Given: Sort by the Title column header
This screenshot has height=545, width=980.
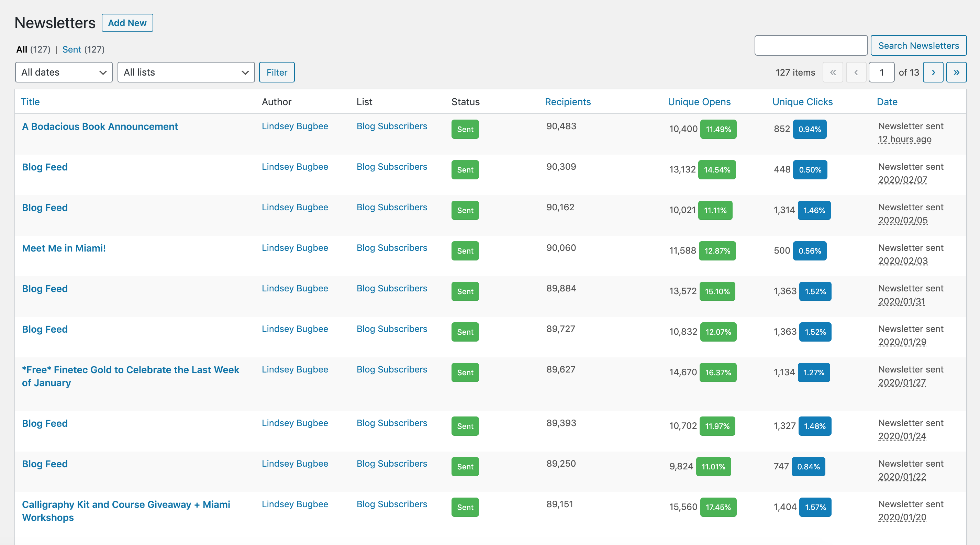Looking at the screenshot, I should pyautogui.click(x=30, y=102).
